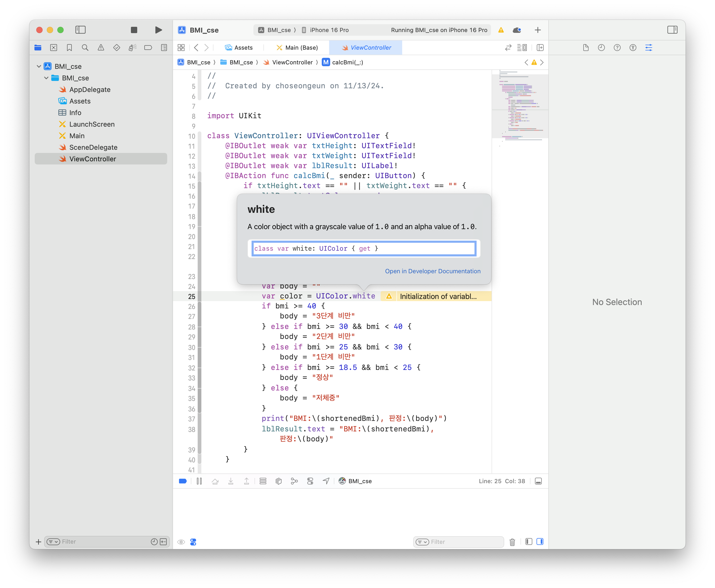The height and width of the screenshot is (588, 715).
Task: Collapse the BMI_cse group folder
Action: pyautogui.click(x=47, y=78)
